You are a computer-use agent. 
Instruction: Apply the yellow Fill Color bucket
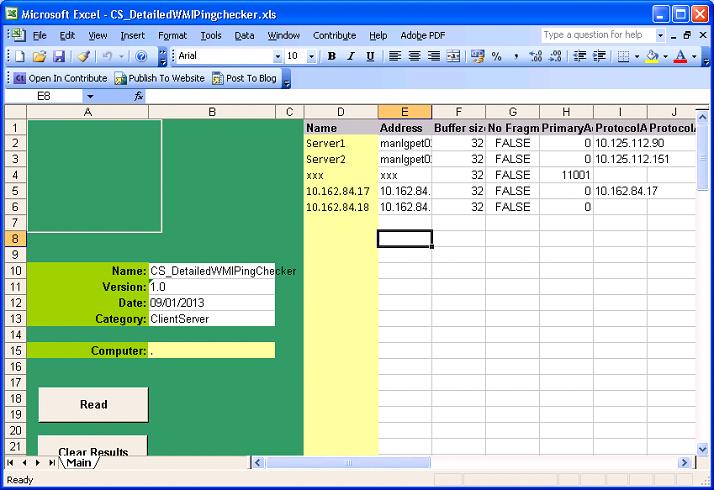652,56
